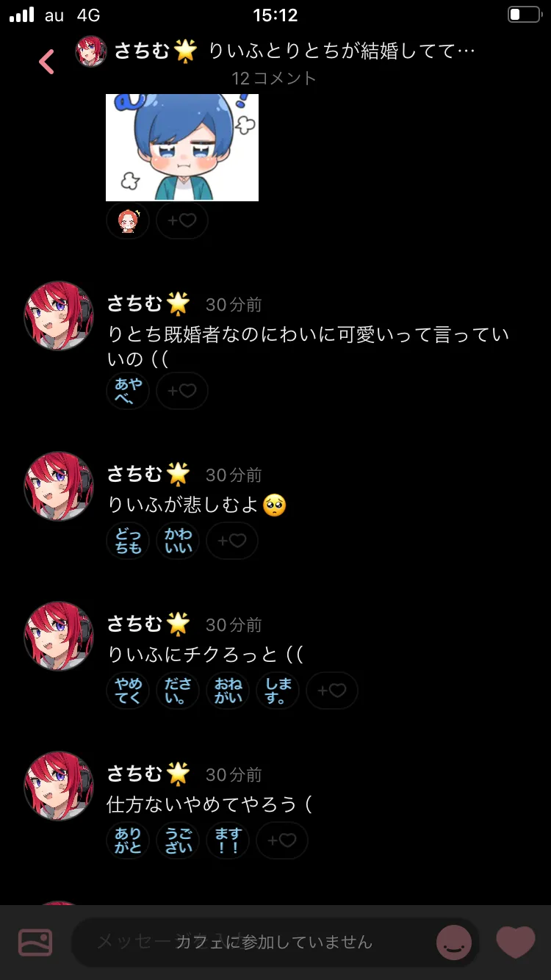This screenshot has width=551, height=980.
Task: Tap the smiley face emoji button
Action: 454,943
